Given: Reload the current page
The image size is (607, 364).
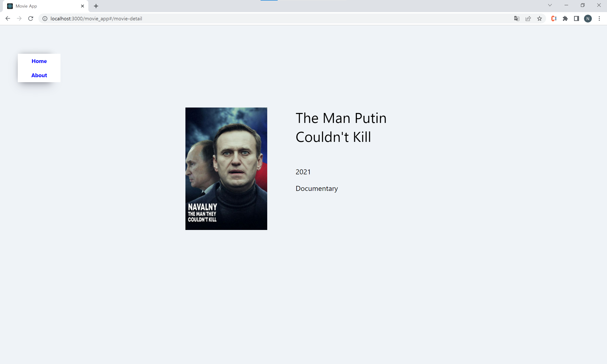Looking at the screenshot, I should pos(30,18).
